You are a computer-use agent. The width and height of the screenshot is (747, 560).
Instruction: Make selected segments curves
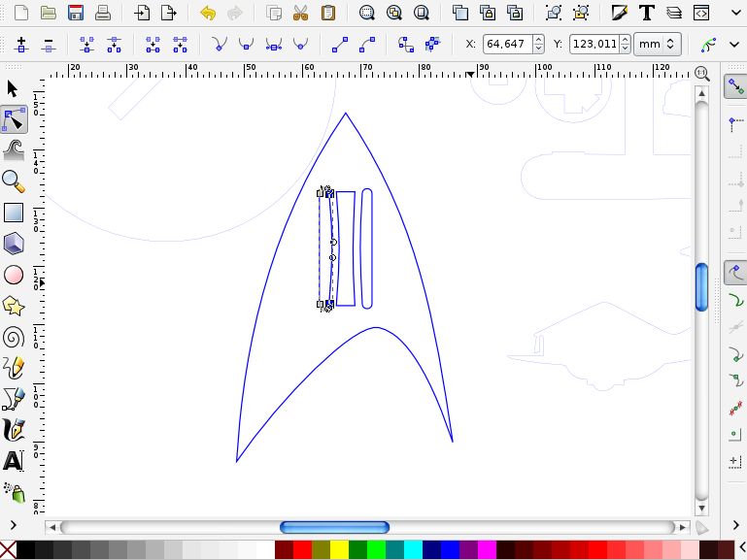pos(367,45)
